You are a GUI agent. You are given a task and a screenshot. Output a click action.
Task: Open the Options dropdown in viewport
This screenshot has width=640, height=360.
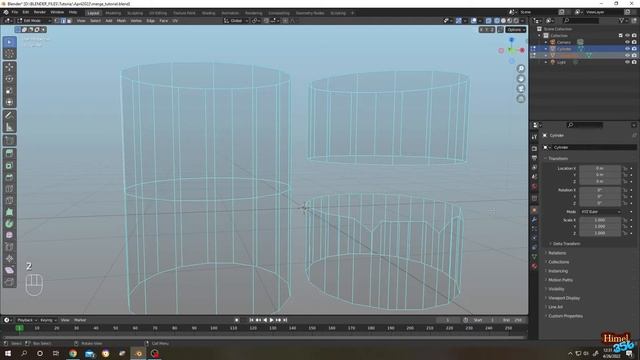[516, 30]
